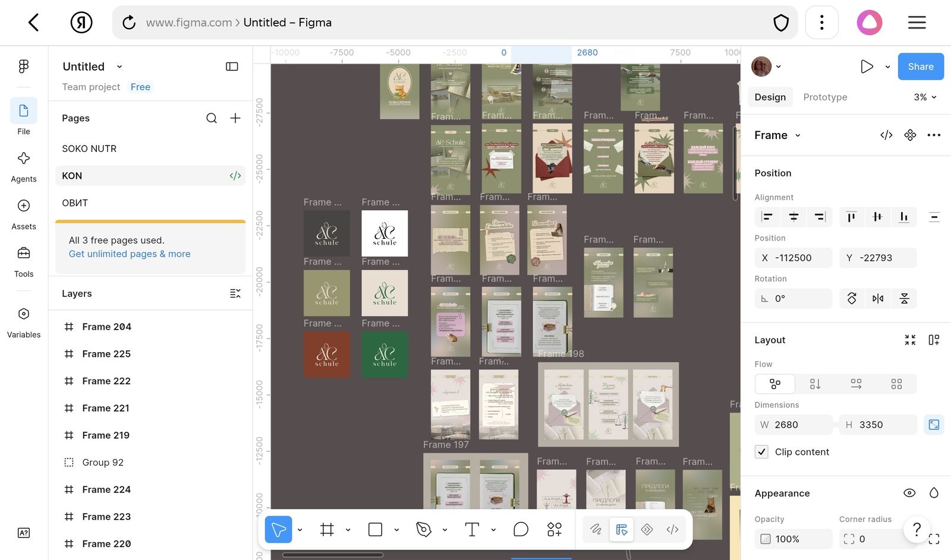951x560 pixels.
Task: Align left in Alignment section
Action: (767, 217)
